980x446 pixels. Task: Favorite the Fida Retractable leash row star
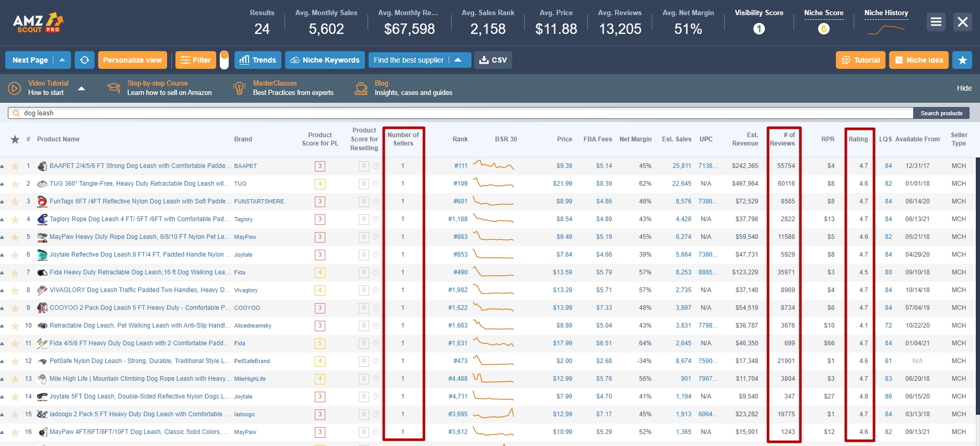(x=15, y=273)
